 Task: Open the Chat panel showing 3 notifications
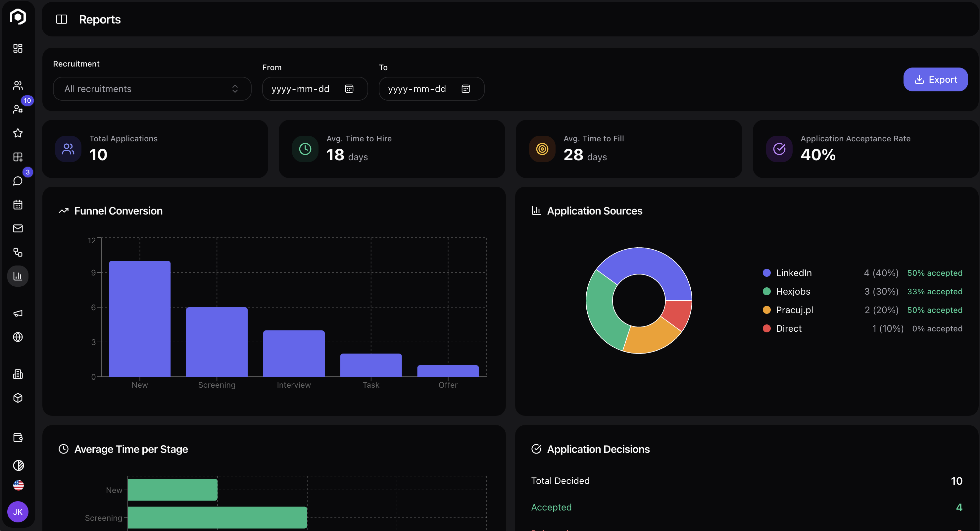click(x=18, y=181)
